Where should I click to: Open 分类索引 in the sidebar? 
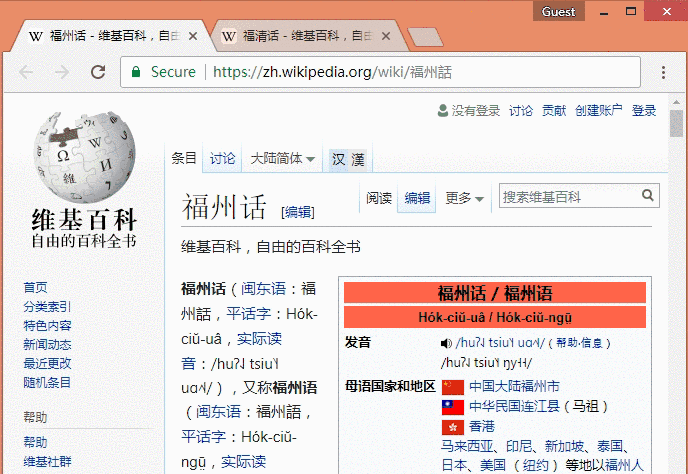click(47, 306)
